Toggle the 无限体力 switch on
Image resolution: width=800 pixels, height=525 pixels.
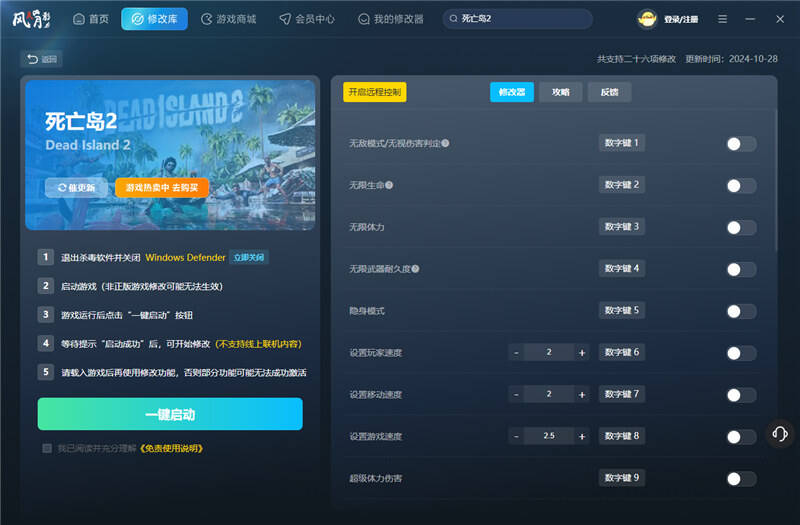point(740,227)
